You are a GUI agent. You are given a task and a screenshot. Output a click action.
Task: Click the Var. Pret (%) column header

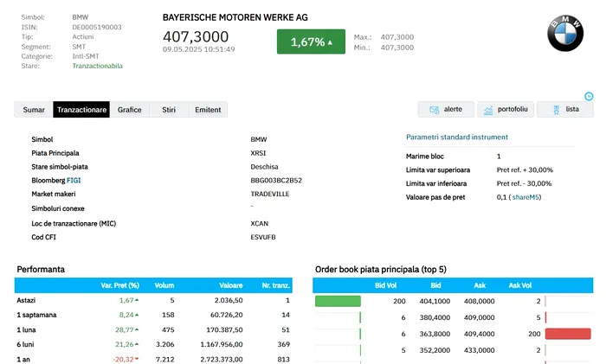click(119, 285)
